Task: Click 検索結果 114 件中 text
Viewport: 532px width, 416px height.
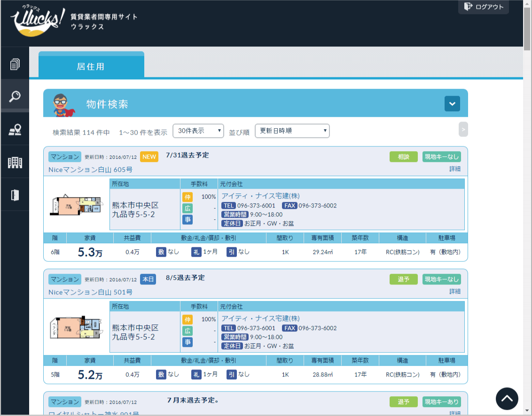Action: [81, 132]
